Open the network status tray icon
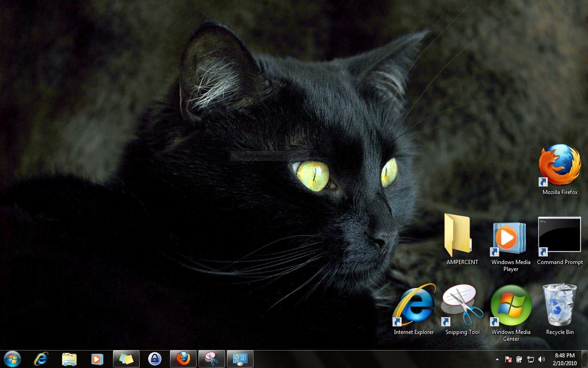The width and height of the screenshot is (588, 368). [531, 359]
